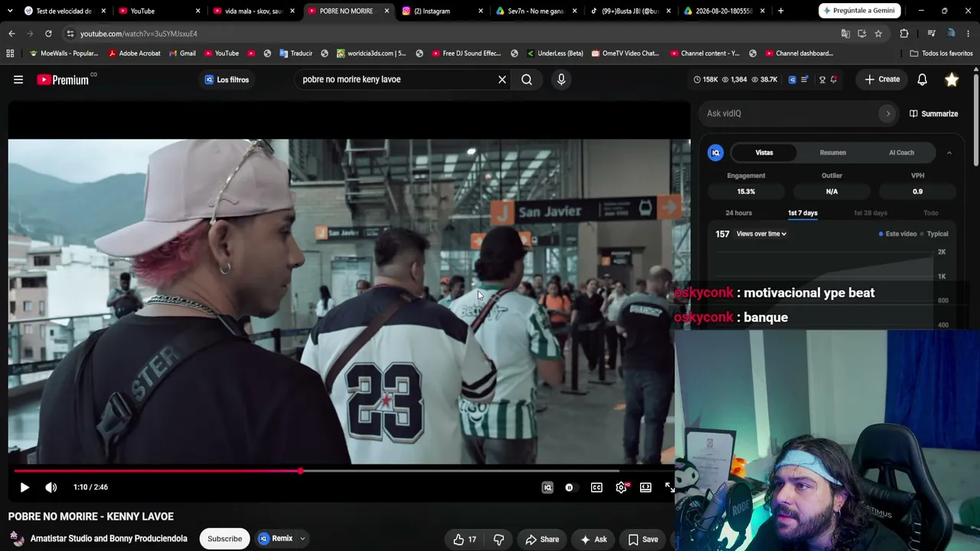The width and height of the screenshot is (980, 551).
Task: Open the tab search dropdown arrow
Action: click(x=10, y=11)
